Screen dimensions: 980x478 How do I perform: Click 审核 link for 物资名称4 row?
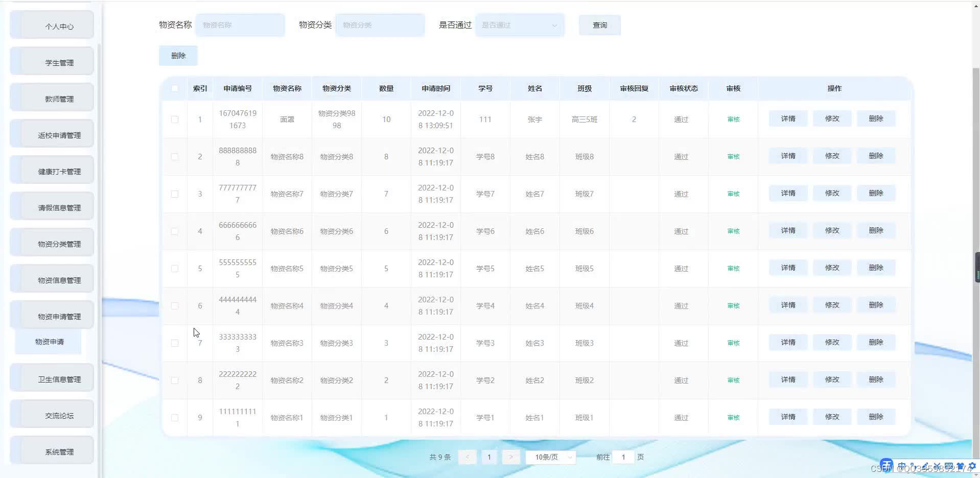(733, 306)
